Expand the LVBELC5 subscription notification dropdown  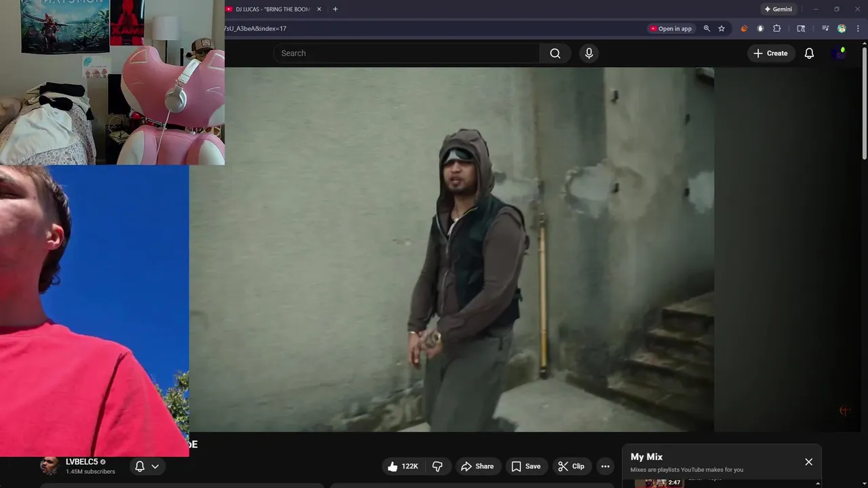146,466
